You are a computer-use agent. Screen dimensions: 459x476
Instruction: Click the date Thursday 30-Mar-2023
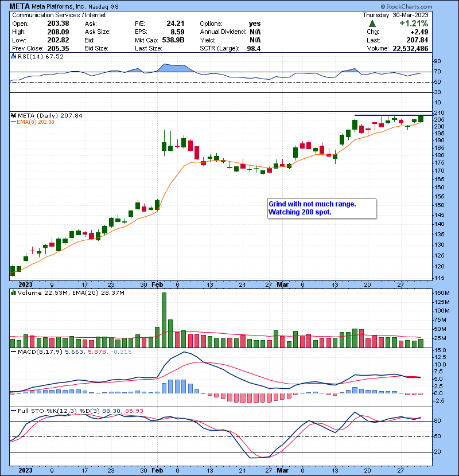point(395,15)
